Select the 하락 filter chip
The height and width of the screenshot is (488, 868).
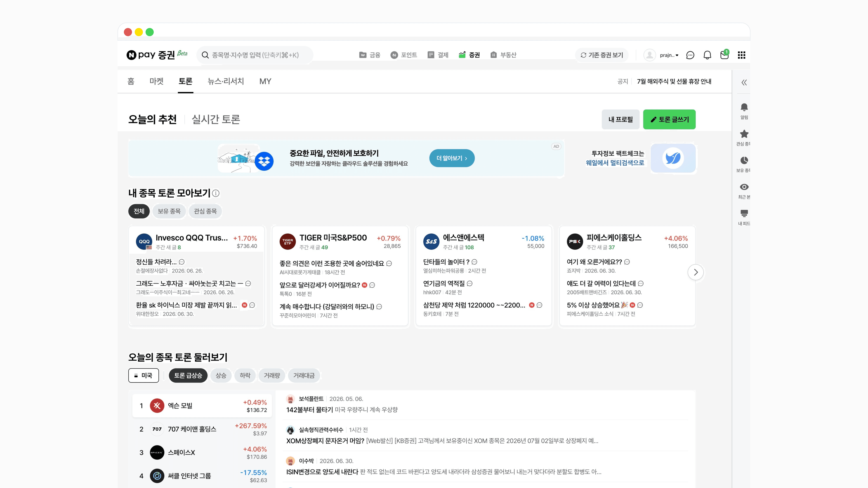coord(245,375)
